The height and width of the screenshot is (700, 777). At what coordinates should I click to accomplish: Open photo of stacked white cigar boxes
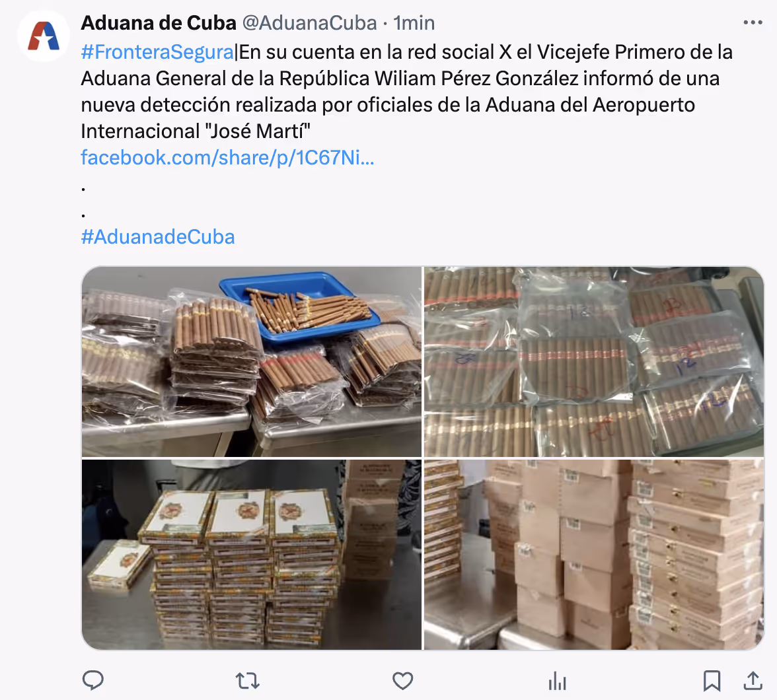point(252,554)
